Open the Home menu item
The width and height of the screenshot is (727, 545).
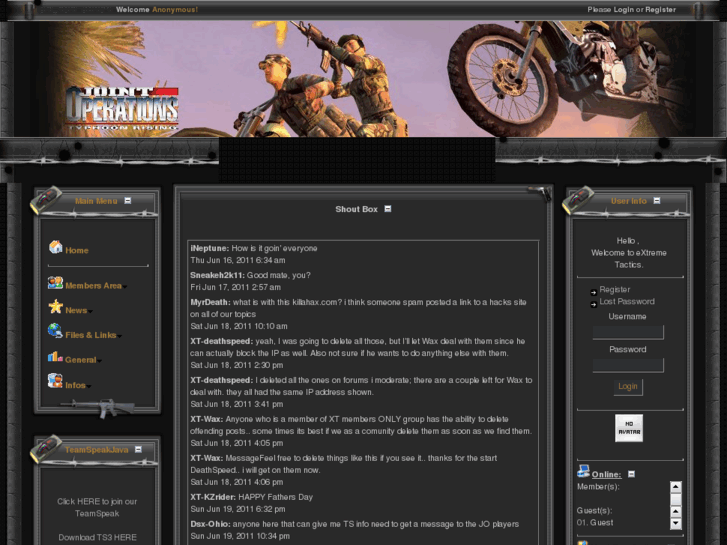[77, 250]
